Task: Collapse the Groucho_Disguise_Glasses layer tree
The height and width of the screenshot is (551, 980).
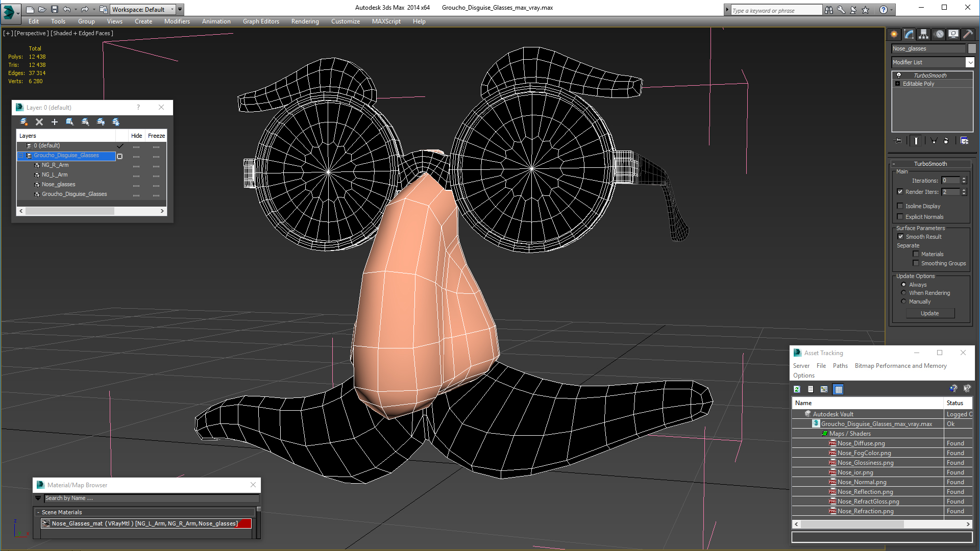Action: pos(21,156)
